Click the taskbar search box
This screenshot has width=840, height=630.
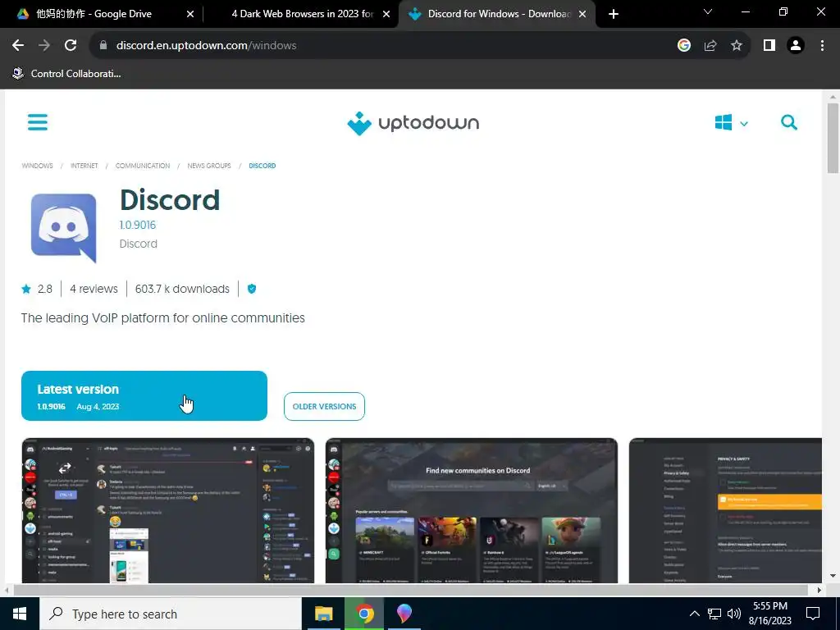click(171, 614)
